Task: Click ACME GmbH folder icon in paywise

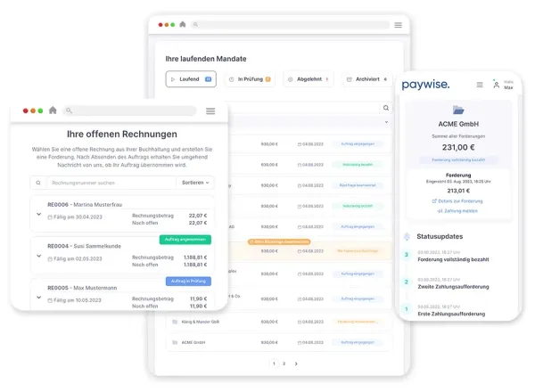Action: click(458, 110)
